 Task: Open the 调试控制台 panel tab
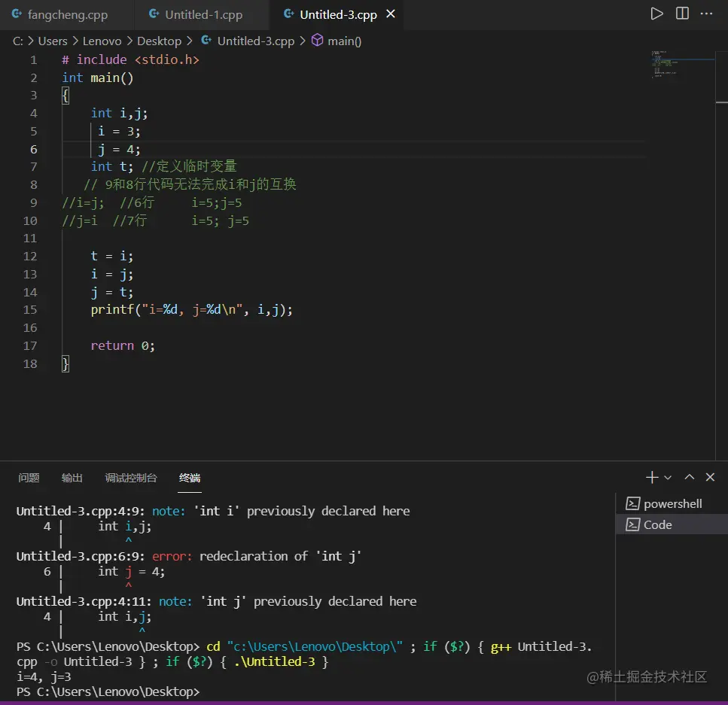point(131,478)
